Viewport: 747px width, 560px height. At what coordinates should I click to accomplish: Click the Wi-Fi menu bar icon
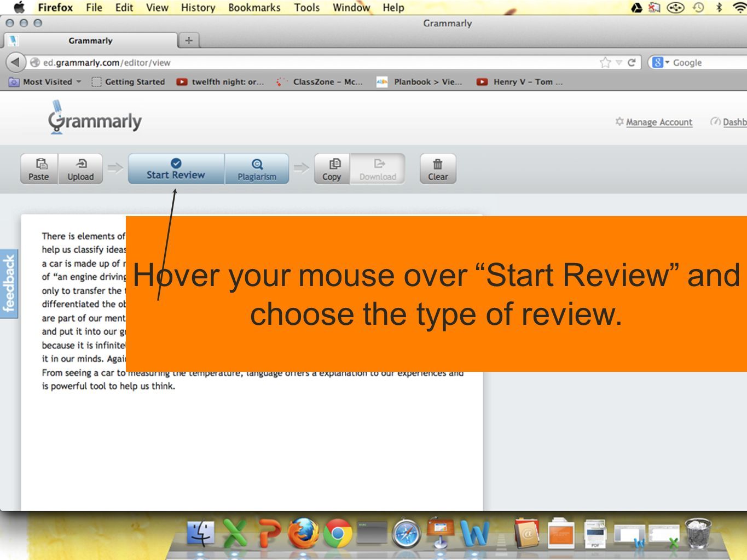pyautogui.click(x=739, y=8)
